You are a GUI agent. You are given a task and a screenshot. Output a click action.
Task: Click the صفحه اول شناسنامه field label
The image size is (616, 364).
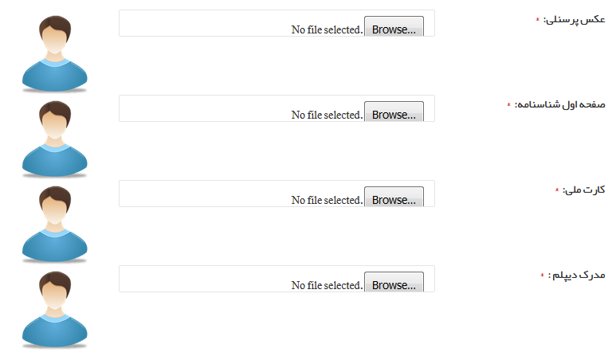tap(560, 104)
